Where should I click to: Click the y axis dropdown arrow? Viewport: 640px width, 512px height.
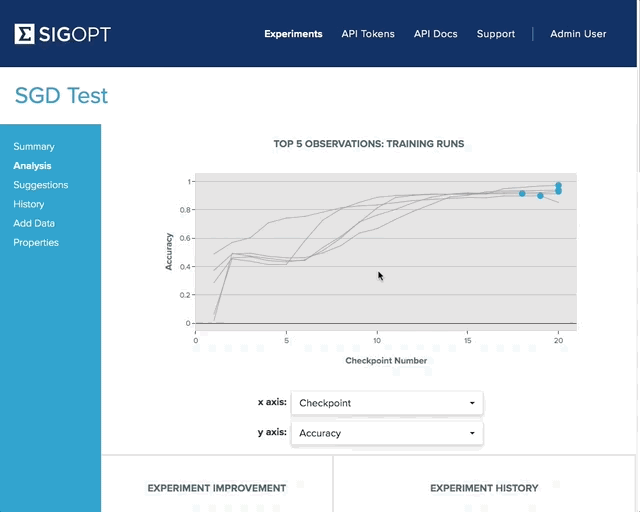point(472,433)
